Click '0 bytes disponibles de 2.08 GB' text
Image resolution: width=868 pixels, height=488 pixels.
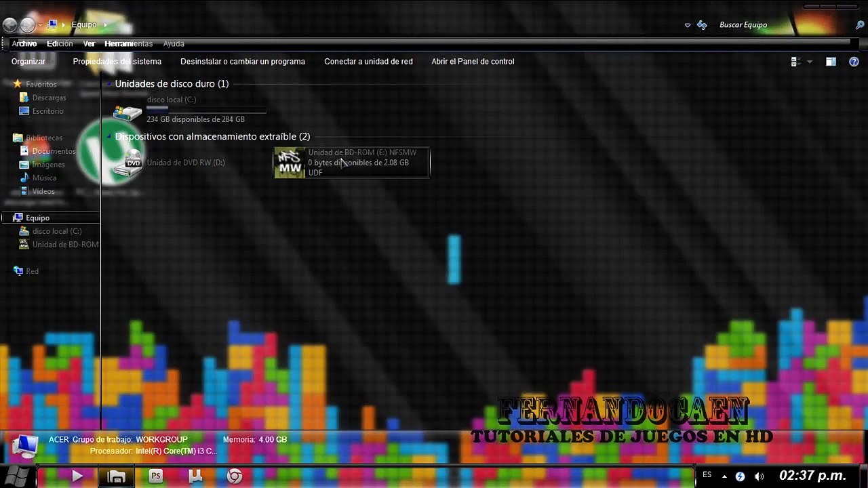point(358,163)
